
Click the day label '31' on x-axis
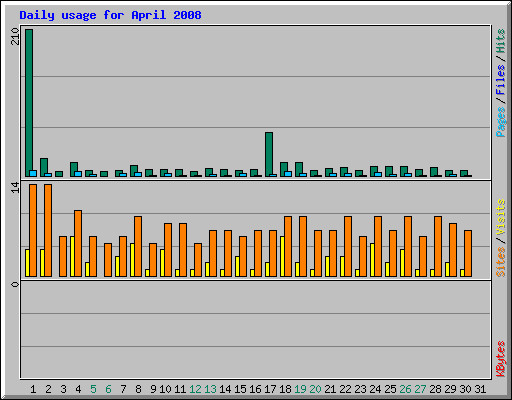pos(480,389)
